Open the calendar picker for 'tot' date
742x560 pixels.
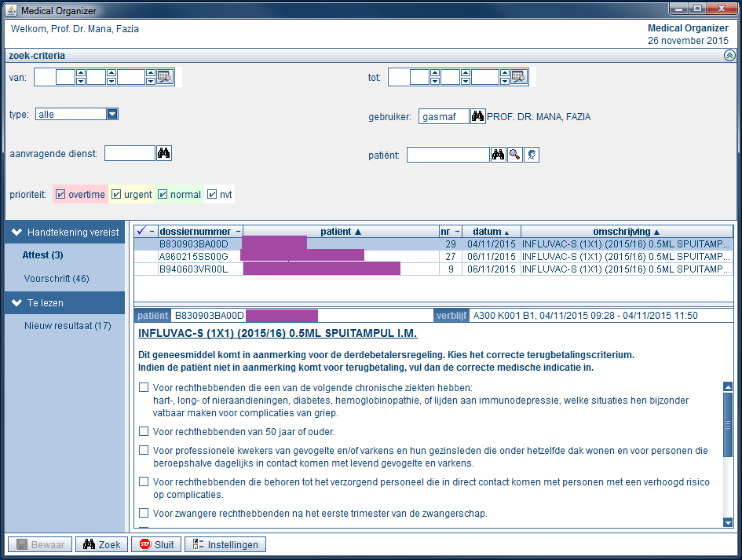tap(518, 77)
